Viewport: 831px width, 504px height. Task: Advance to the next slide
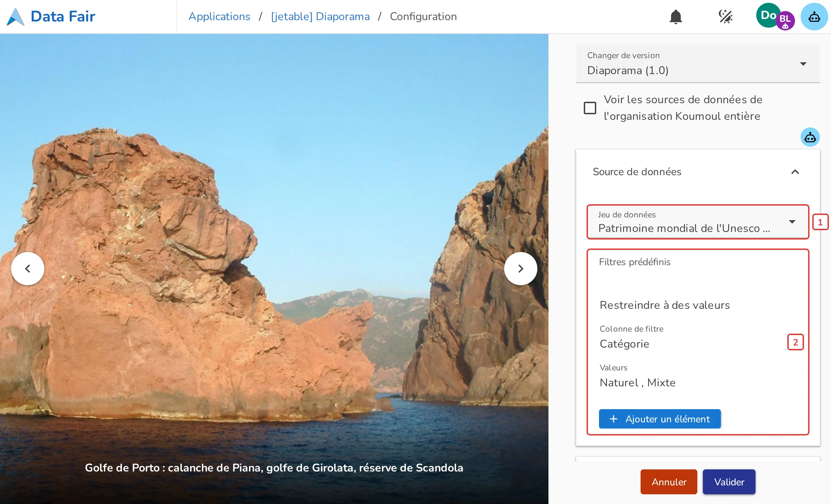pyautogui.click(x=520, y=269)
